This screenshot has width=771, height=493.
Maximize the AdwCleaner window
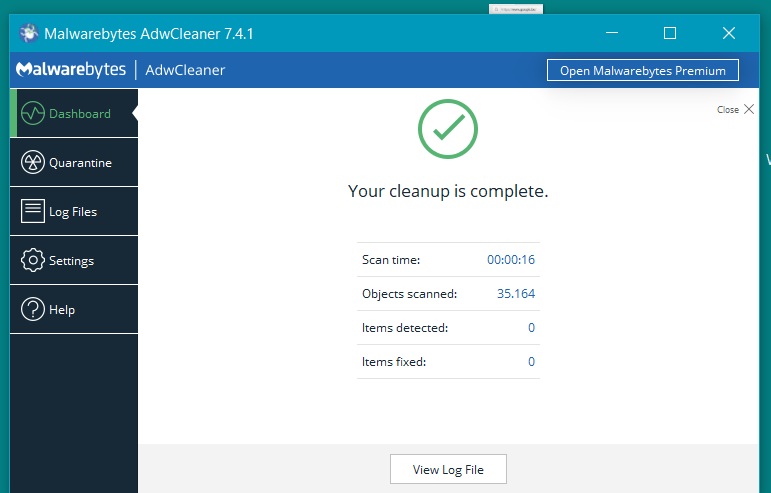[x=670, y=33]
